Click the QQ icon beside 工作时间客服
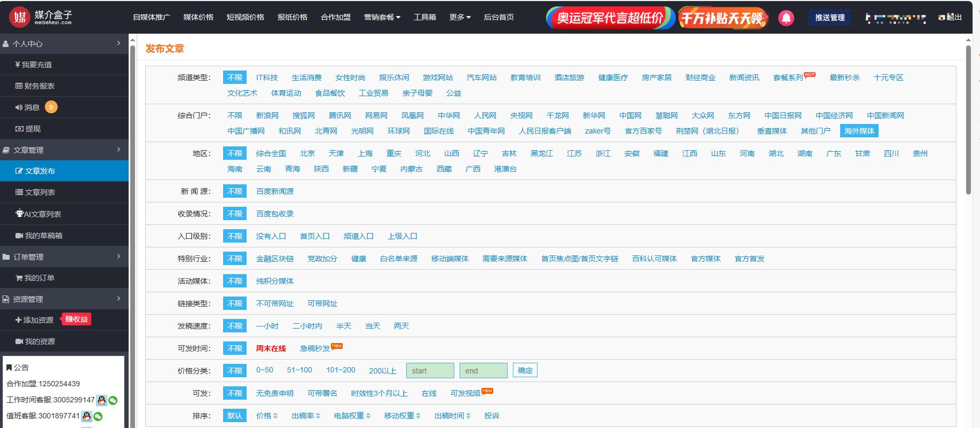Viewport: 980px width, 428px height. click(x=101, y=400)
